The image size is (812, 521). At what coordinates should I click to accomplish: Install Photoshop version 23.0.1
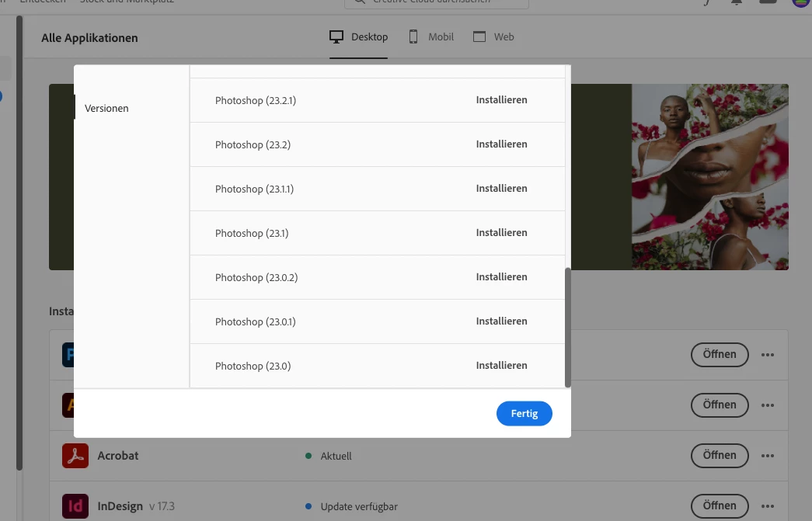click(x=501, y=321)
